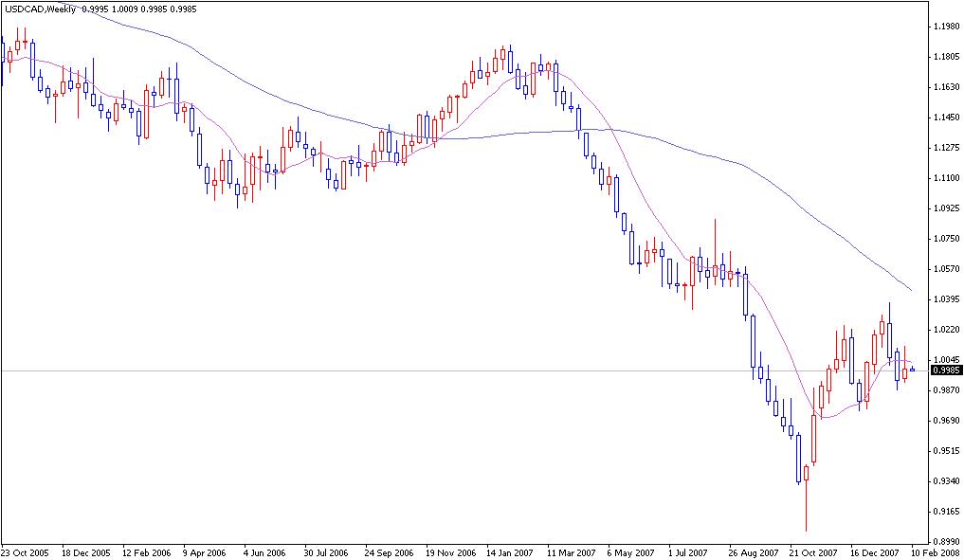Click the 0.9340 price axis label
Viewport: 964px width, 560px height.
tap(947, 480)
